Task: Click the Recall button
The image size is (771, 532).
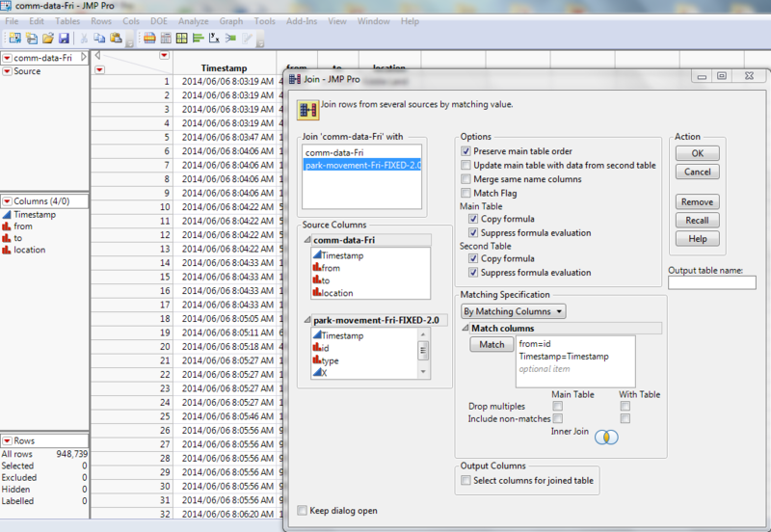Action: (x=697, y=221)
